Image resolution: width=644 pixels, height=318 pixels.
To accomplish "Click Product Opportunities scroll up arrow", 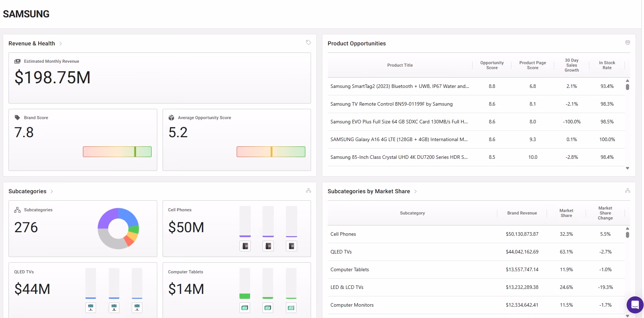I will point(627,81).
